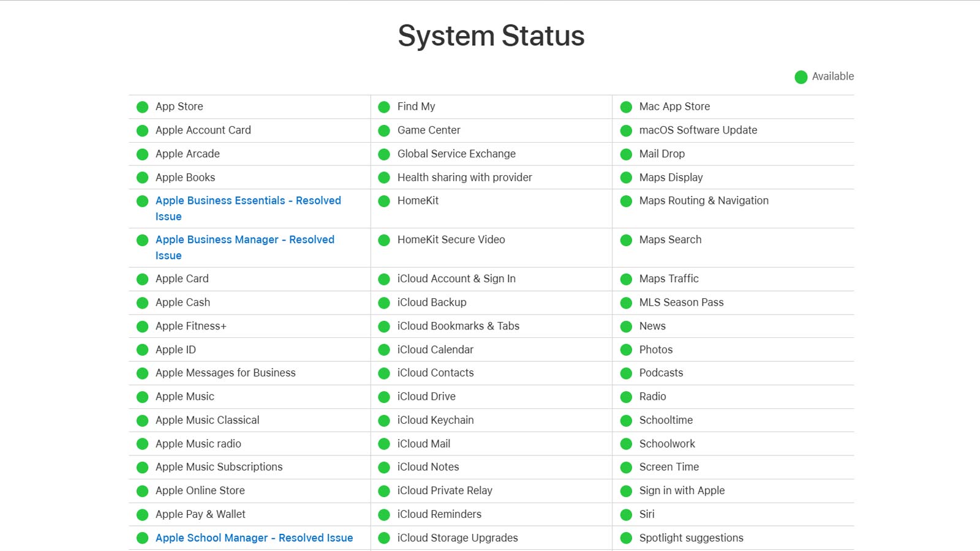This screenshot has height=551, width=980.
Task: Click green dot beside Find My
Action: (x=384, y=107)
